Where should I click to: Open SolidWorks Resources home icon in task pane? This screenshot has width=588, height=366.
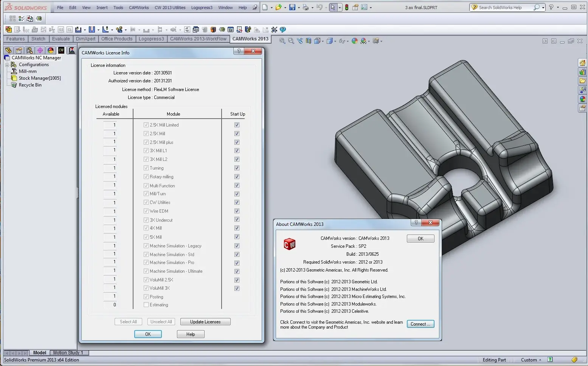[582, 63]
